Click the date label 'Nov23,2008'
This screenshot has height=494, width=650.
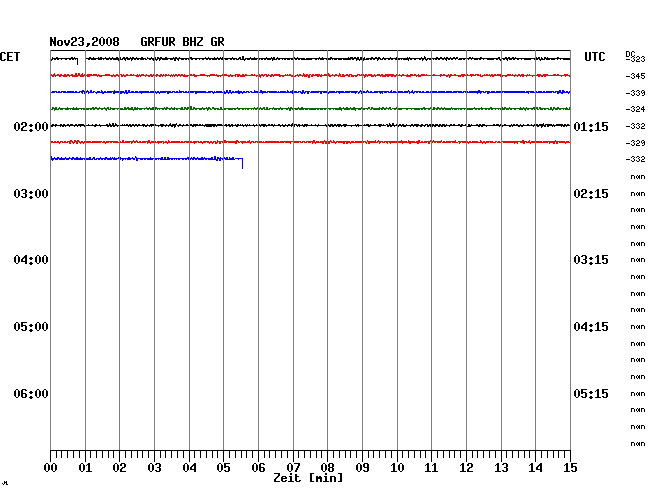tap(84, 42)
